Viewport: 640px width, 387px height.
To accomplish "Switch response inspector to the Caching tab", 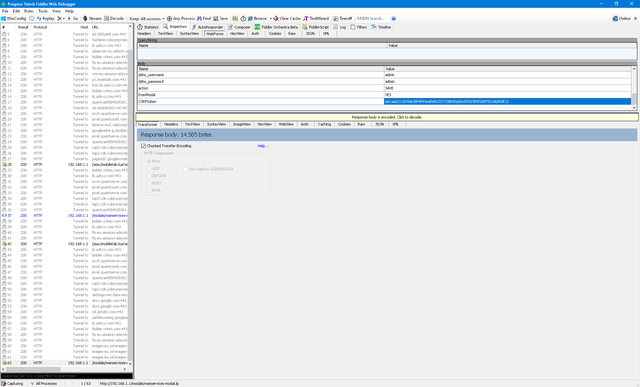I will pos(324,124).
